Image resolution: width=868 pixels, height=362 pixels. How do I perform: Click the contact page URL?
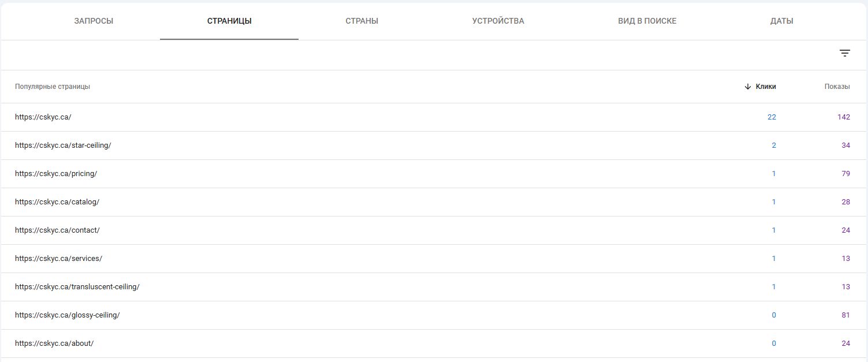click(57, 230)
